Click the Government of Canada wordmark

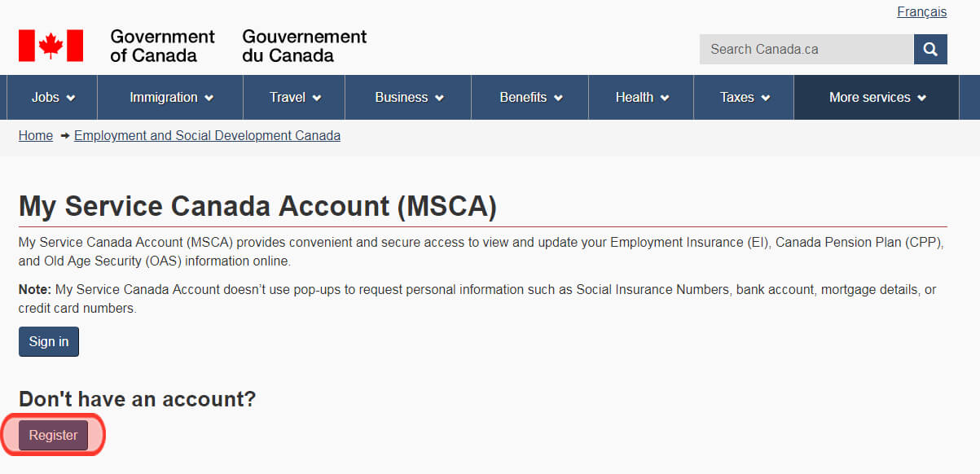click(x=162, y=46)
